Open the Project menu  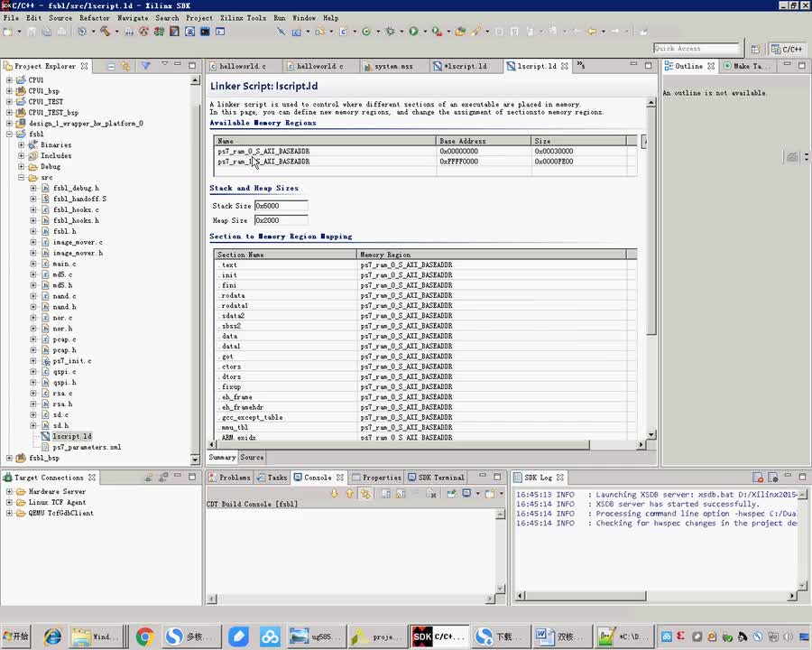click(199, 18)
